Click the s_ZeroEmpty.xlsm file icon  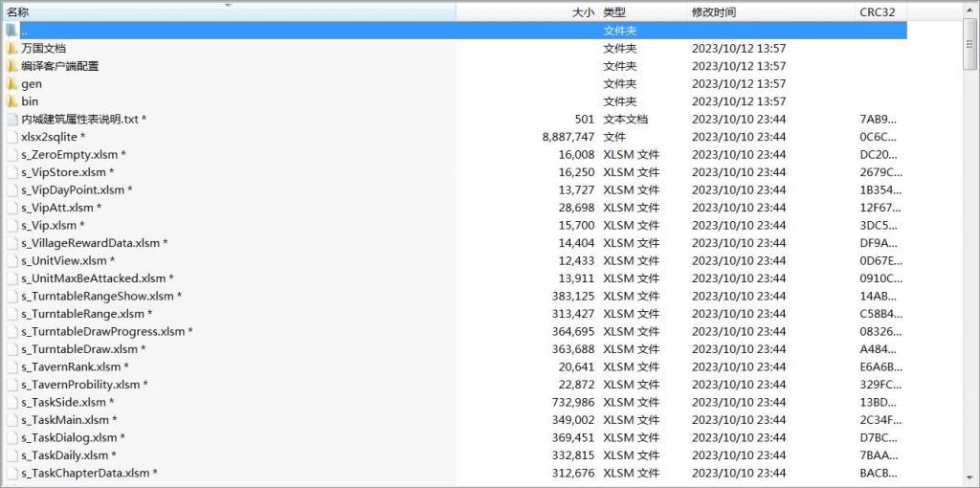(x=11, y=155)
